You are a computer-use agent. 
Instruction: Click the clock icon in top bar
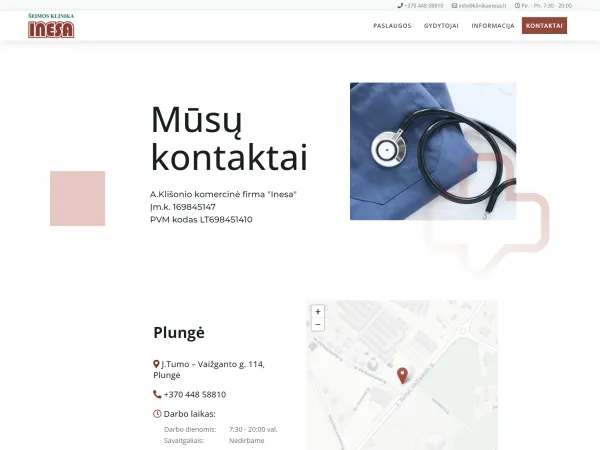tap(517, 6)
